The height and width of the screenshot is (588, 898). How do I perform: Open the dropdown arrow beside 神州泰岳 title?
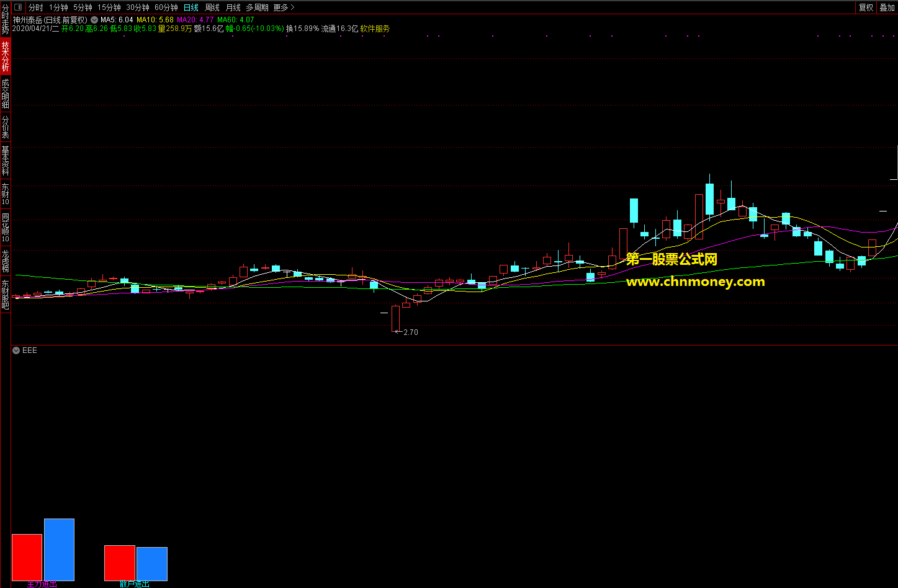(94, 20)
